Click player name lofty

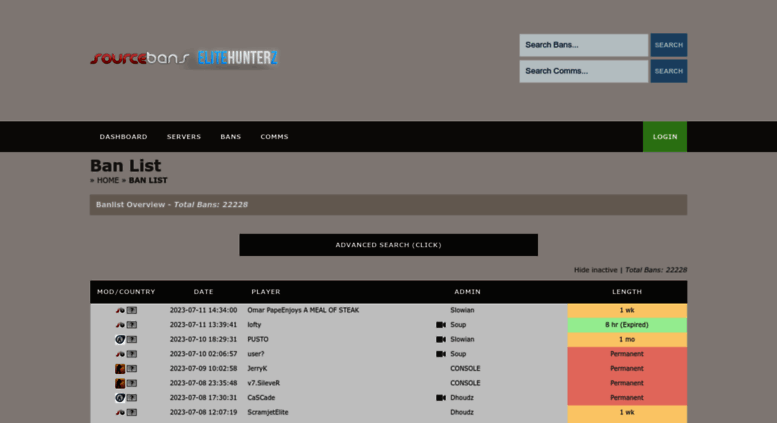pos(254,325)
